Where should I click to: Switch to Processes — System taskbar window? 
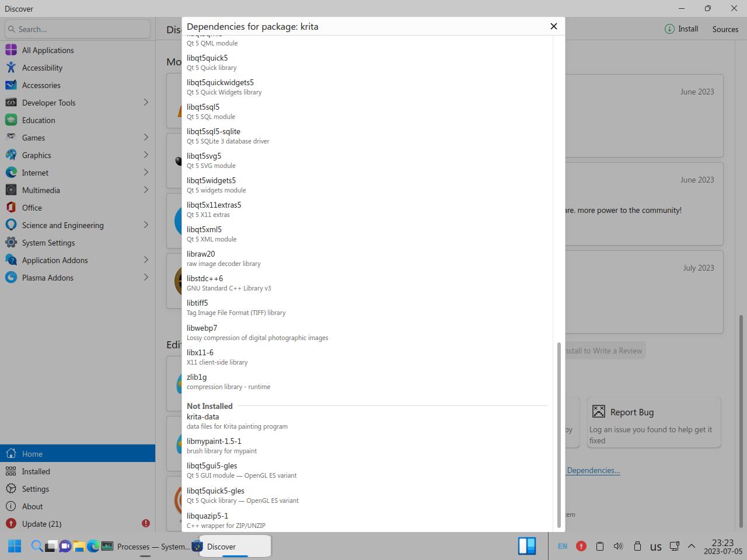point(145,547)
